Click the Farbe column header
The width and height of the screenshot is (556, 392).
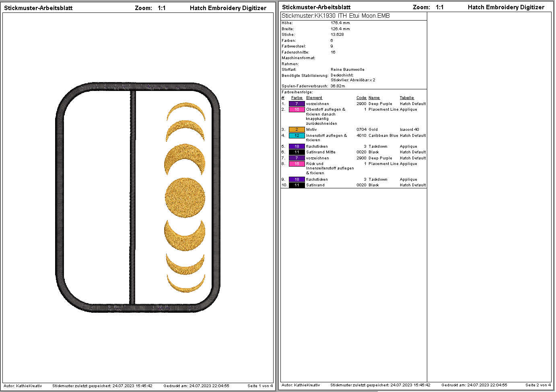(x=297, y=98)
